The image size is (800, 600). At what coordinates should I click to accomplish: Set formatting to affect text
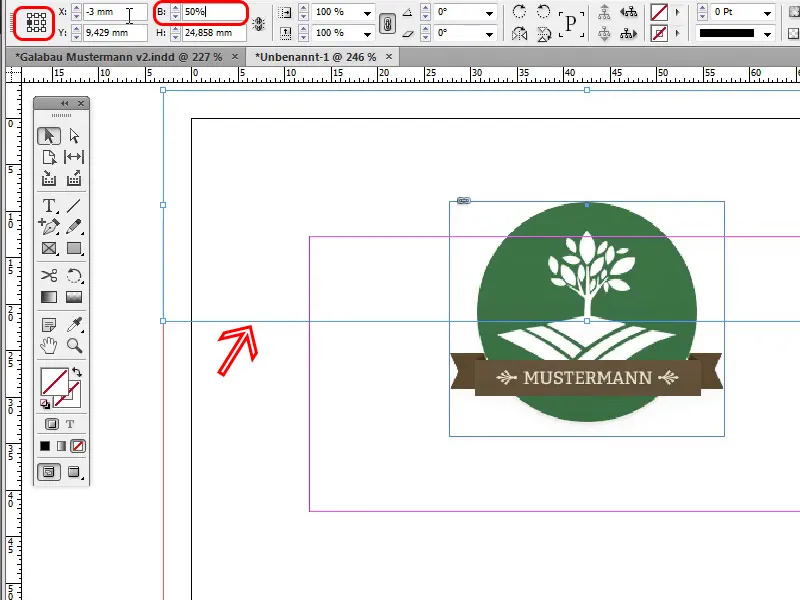(70, 424)
